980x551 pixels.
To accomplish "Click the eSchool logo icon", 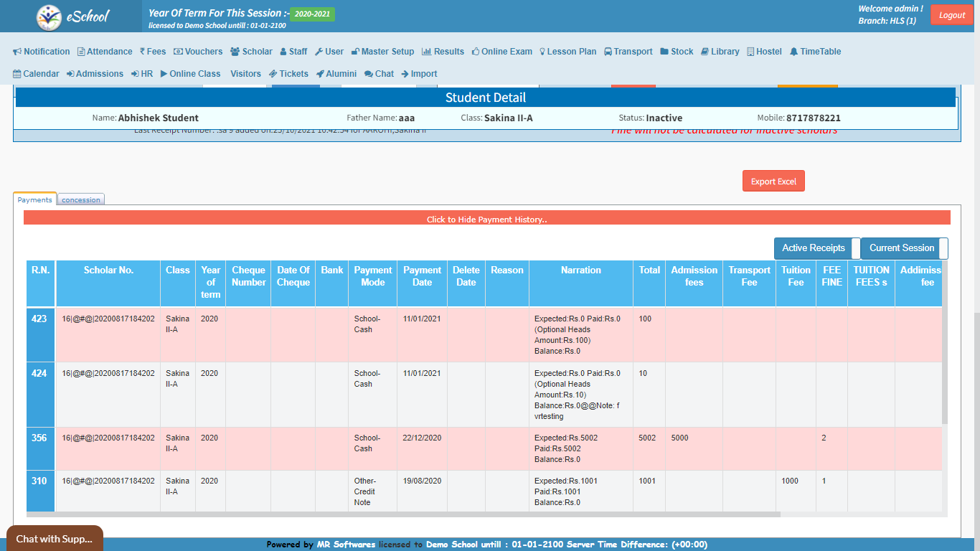I will pos(50,17).
